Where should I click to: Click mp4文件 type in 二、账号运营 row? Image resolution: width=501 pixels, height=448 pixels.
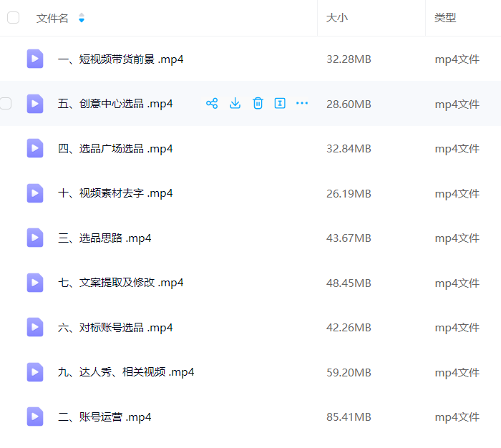[457, 417]
